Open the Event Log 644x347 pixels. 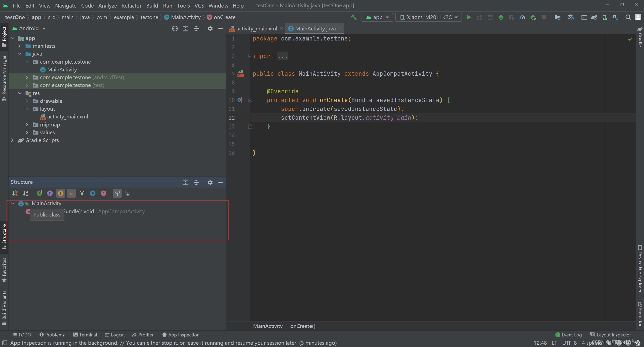(x=569, y=335)
